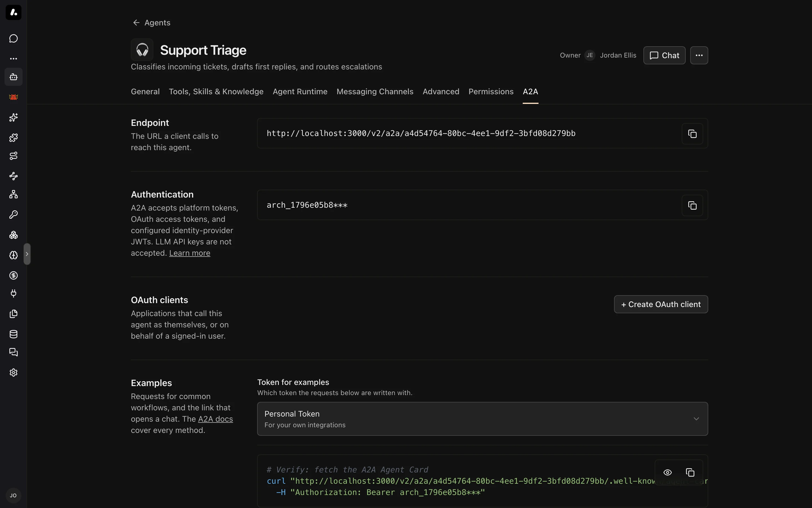Open the route flow icon in sidebar

pos(14,156)
